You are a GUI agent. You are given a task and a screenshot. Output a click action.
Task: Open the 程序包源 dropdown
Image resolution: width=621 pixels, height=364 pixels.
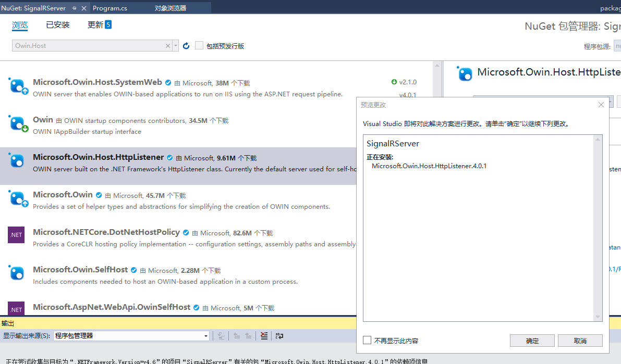click(x=618, y=46)
